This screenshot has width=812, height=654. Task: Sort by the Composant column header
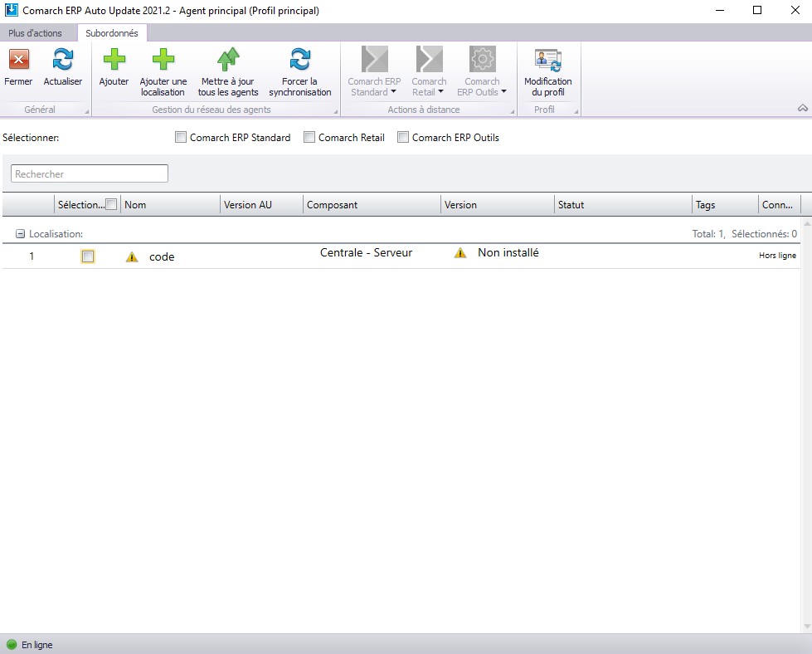(372, 205)
